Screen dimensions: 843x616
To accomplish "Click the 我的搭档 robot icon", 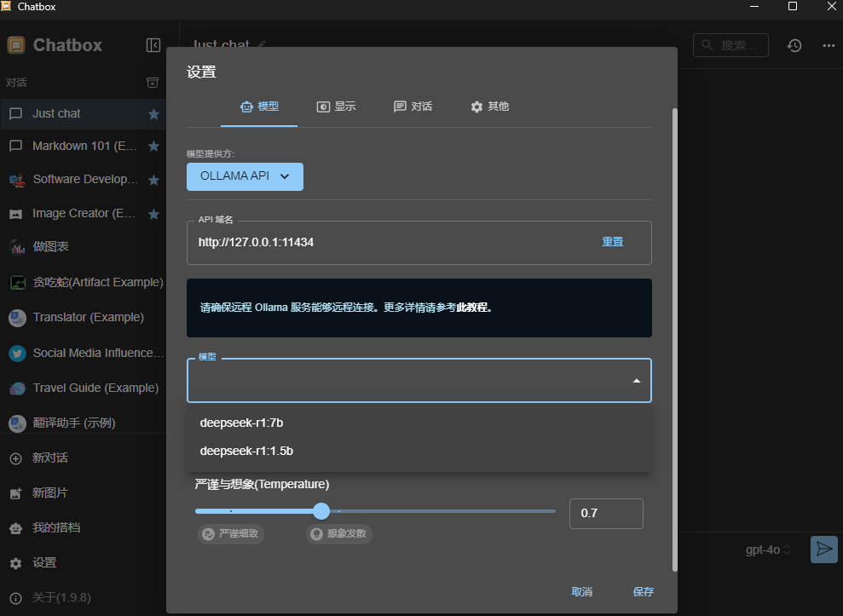I will pyautogui.click(x=16, y=528).
